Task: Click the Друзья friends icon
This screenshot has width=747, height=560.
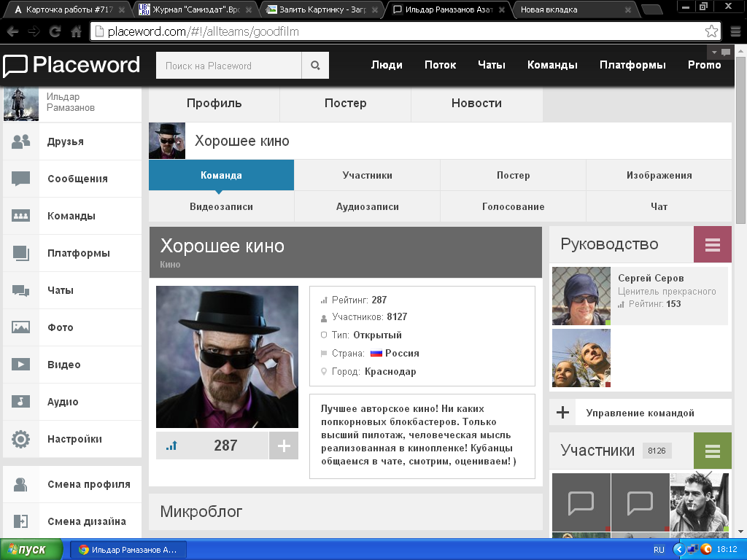Action: pyautogui.click(x=20, y=141)
